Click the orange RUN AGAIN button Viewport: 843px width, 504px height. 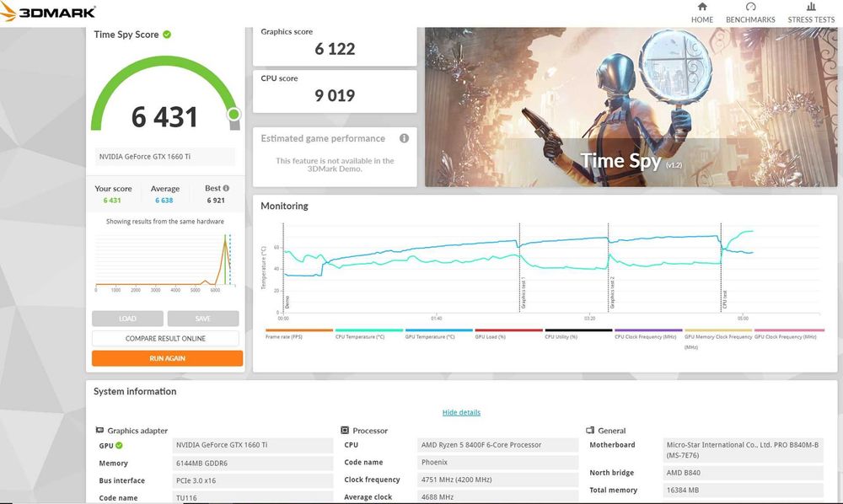tap(167, 358)
